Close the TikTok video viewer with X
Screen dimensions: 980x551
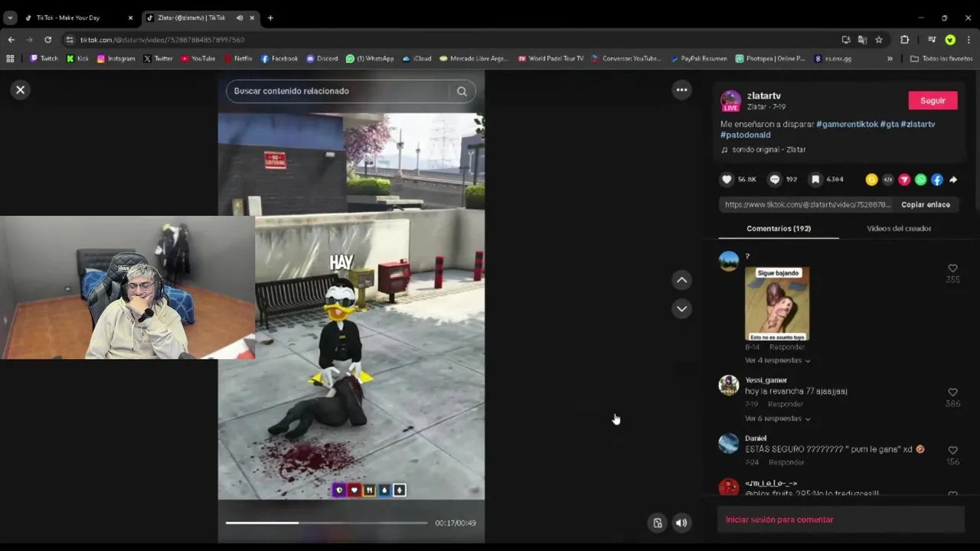click(21, 90)
